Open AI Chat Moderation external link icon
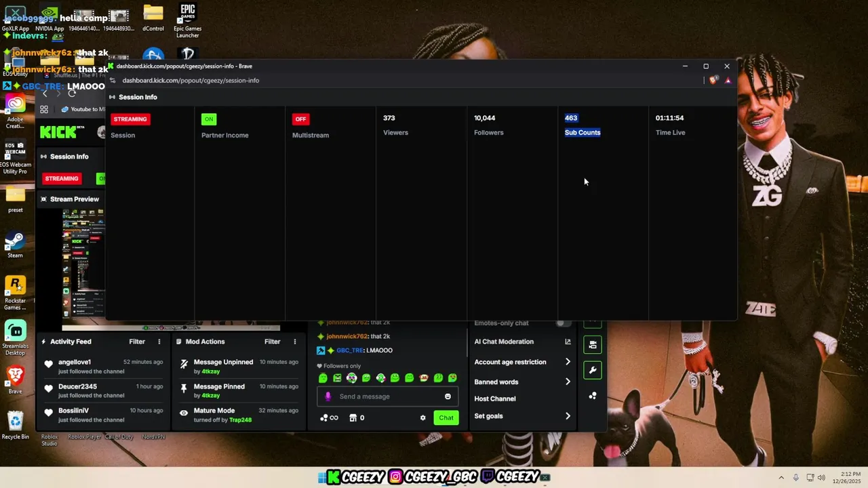868x488 pixels. (x=568, y=342)
